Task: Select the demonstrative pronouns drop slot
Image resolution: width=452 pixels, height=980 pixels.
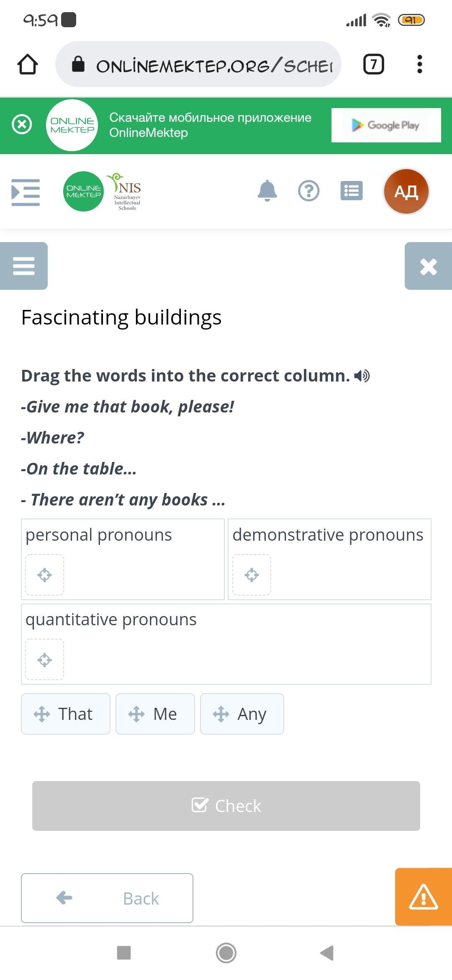Action: point(252,575)
